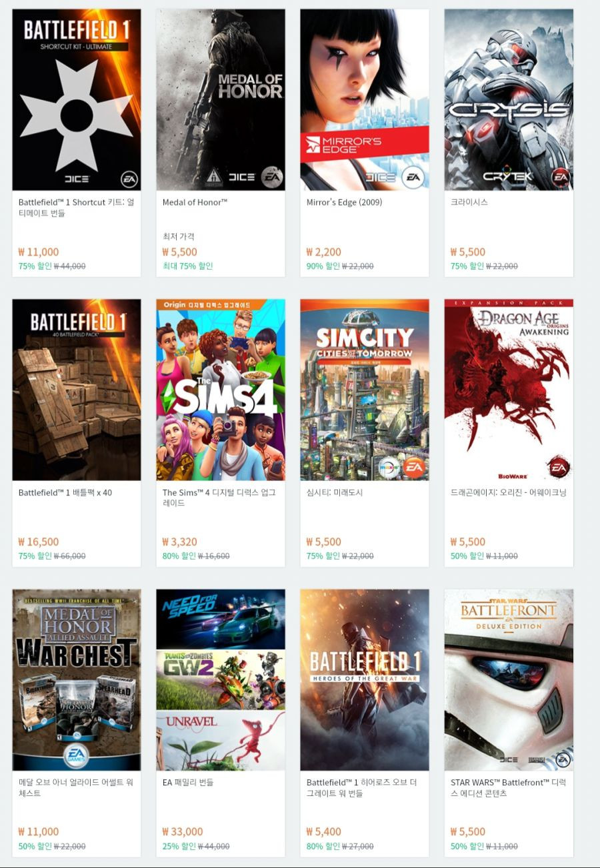Open the Medal of Honor Warchest cover
Image resolution: width=600 pixels, height=868 pixels.
[x=77, y=679]
